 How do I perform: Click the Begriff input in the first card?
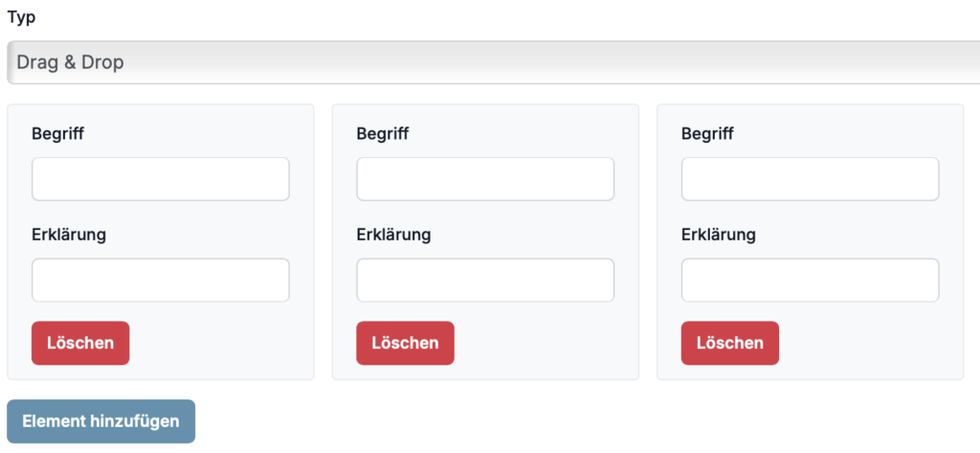[161, 179]
